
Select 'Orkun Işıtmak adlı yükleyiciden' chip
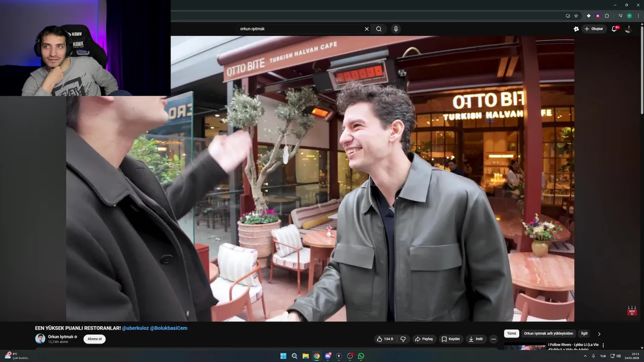point(548,333)
